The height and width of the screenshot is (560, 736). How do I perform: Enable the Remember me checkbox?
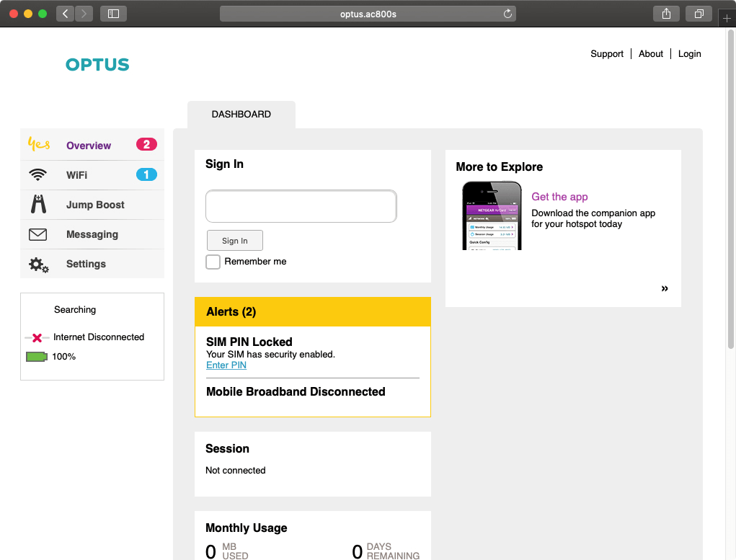click(213, 262)
